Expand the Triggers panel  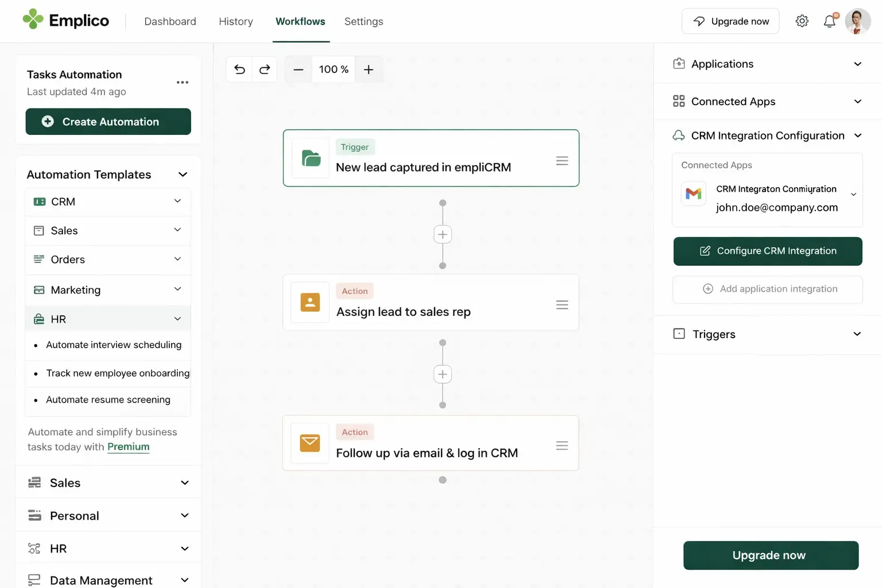tap(857, 334)
